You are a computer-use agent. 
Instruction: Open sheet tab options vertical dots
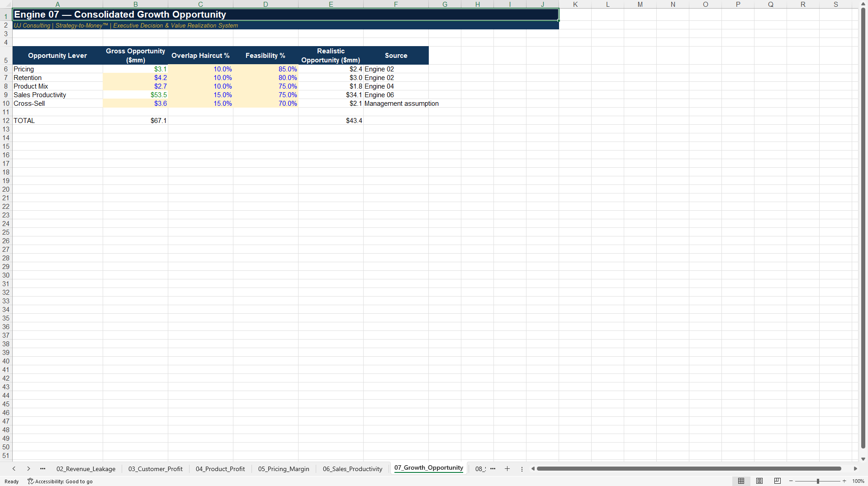click(522, 469)
